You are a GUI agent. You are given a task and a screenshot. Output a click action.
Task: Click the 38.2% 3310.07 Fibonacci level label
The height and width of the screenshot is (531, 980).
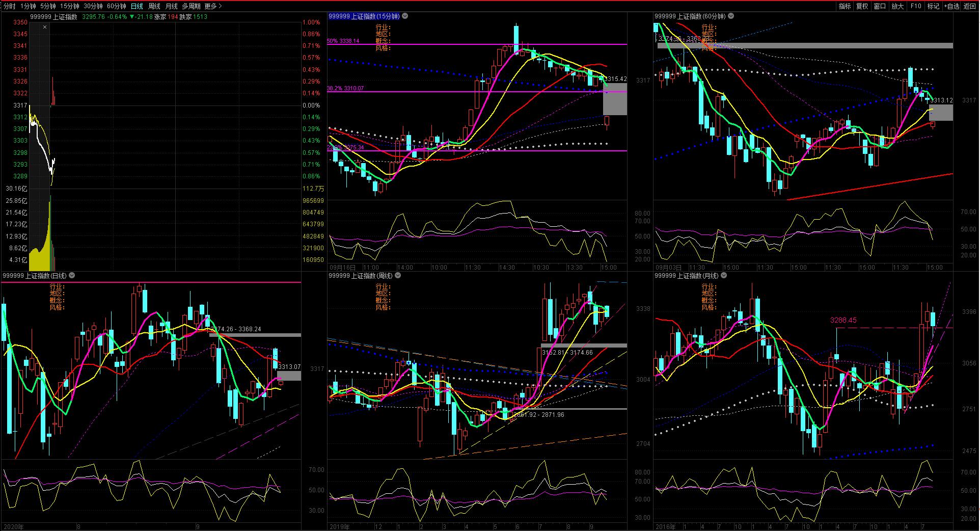pos(345,88)
